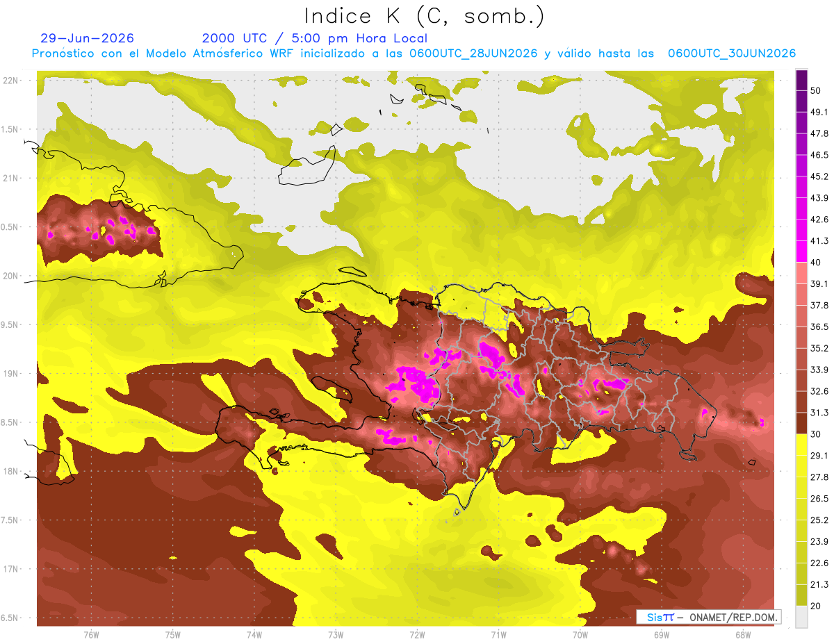The width and height of the screenshot is (834, 644).
Task: Click the 7.5N latitude axis label
Action: (10, 520)
